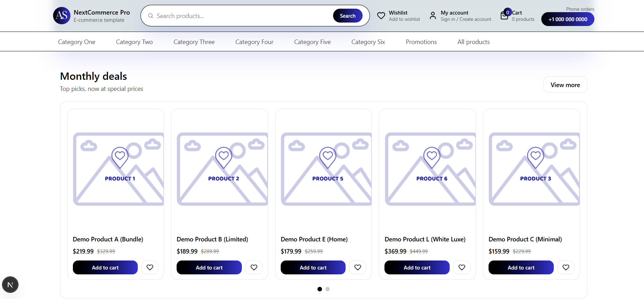Open Category Three menu
644x299 pixels.
pyautogui.click(x=194, y=42)
